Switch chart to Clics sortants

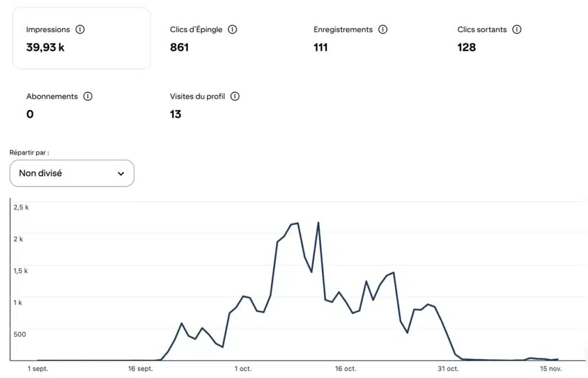(x=482, y=29)
